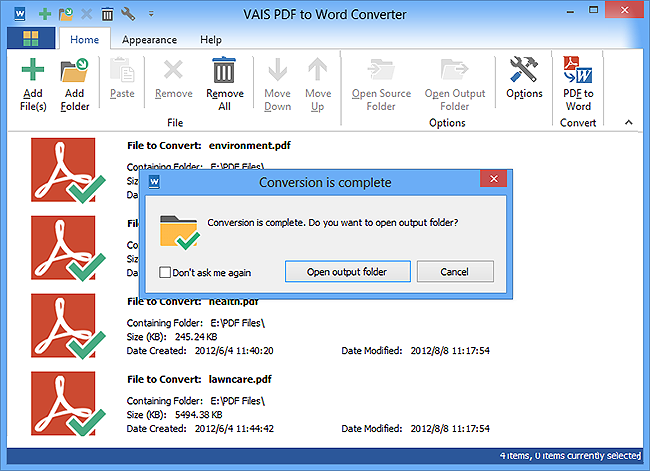Click the Move Down arrow icon

click(x=277, y=69)
